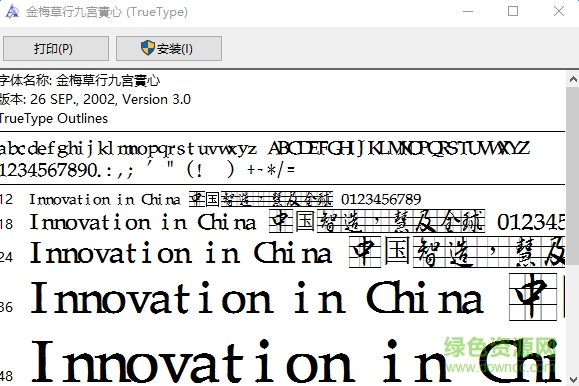
Task: Click the size 24 'Innovation in China' sample
Action: tap(181, 253)
